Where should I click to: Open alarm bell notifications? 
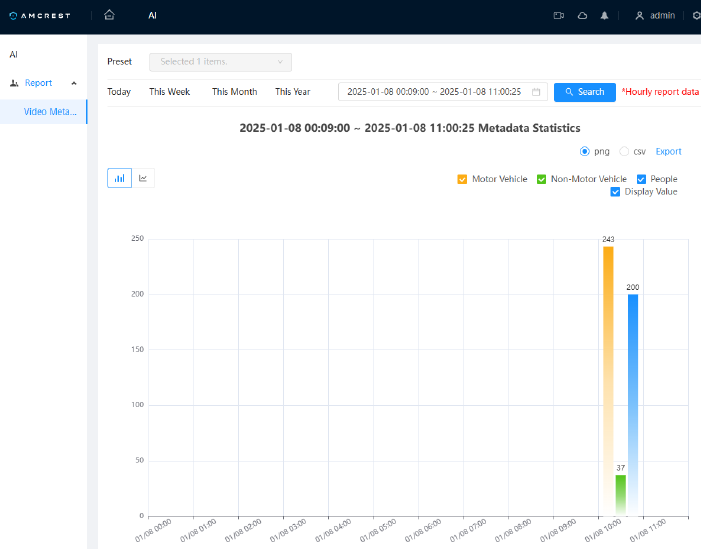pyautogui.click(x=604, y=16)
